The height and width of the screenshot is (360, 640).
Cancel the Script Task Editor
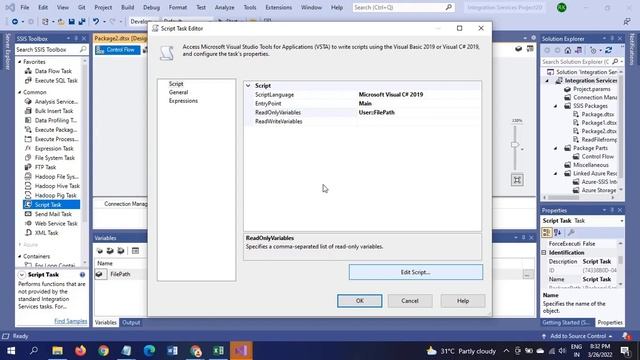[410, 301]
